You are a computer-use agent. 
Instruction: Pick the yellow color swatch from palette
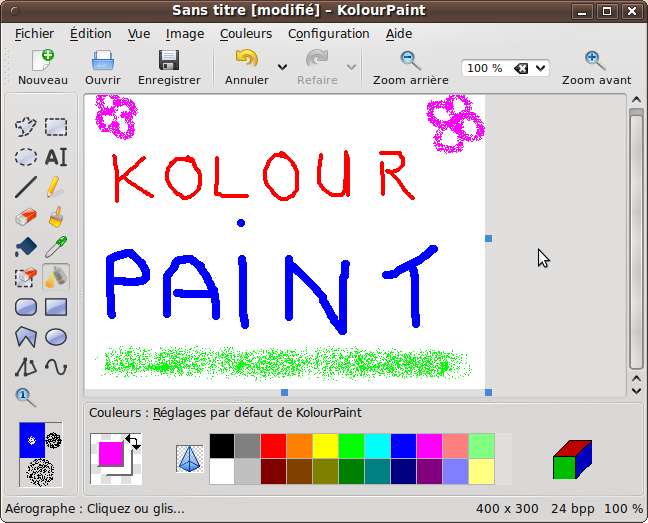326,445
